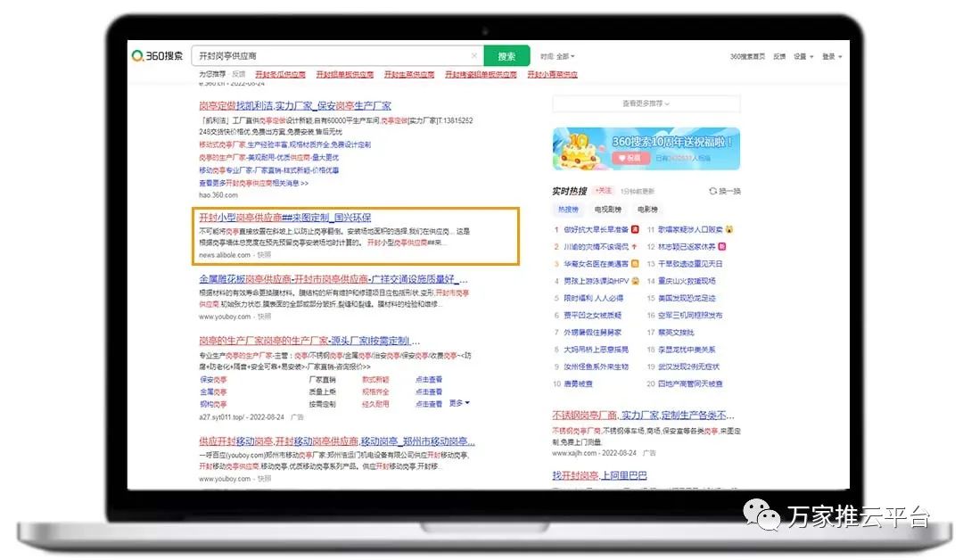The width and height of the screenshot is (963, 560).
Task: Click the 360 anniversary cake banner
Action: 646,148
